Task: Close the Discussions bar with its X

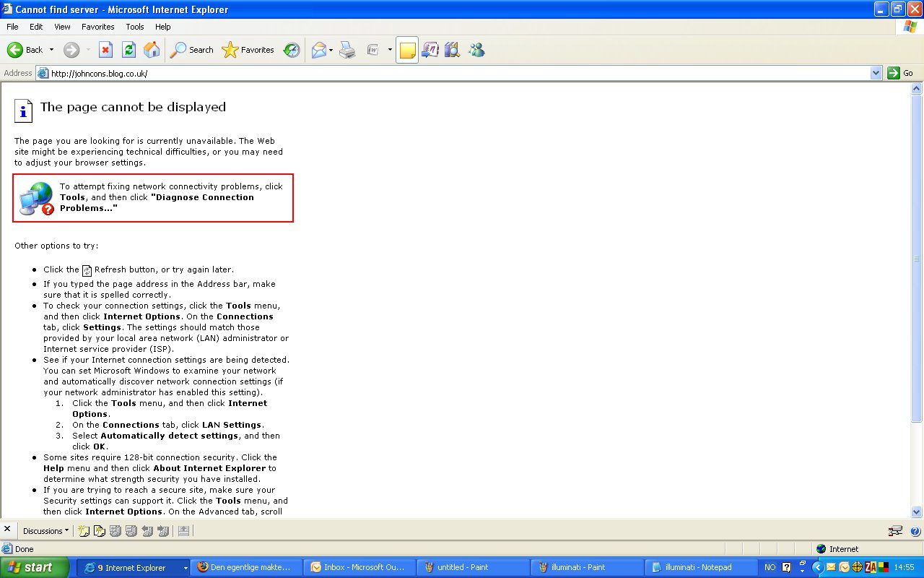Action: pyautogui.click(x=7, y=530)
